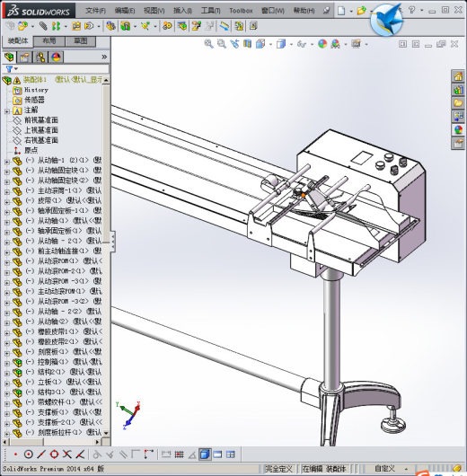
Task: Toggle the single viewport layout button
Action: 217,454
